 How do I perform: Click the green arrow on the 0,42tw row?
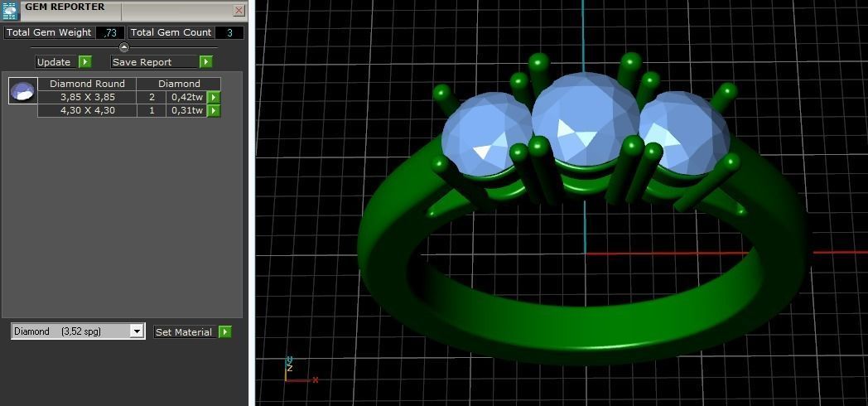coord(214,97)
